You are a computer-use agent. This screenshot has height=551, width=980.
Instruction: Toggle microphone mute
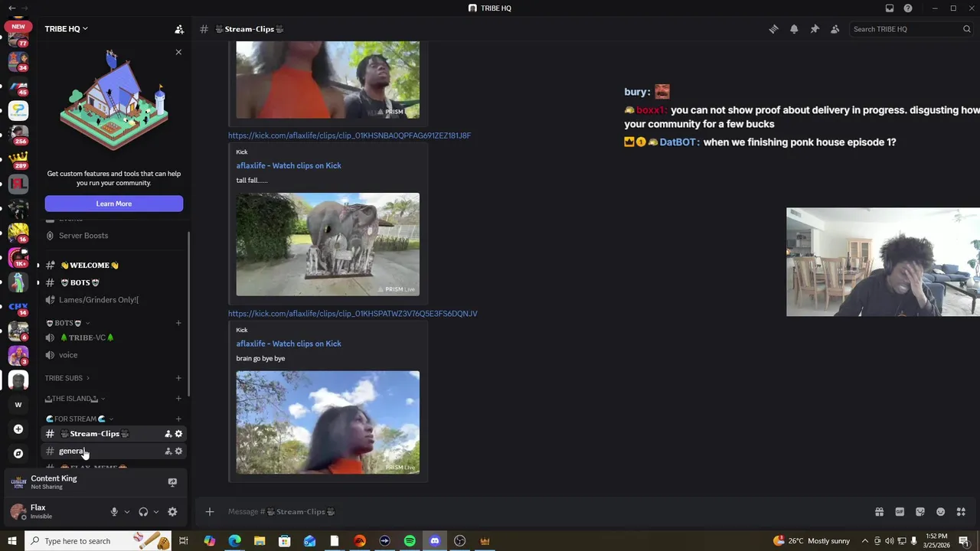pyautogui.click(x=114, y=512)
